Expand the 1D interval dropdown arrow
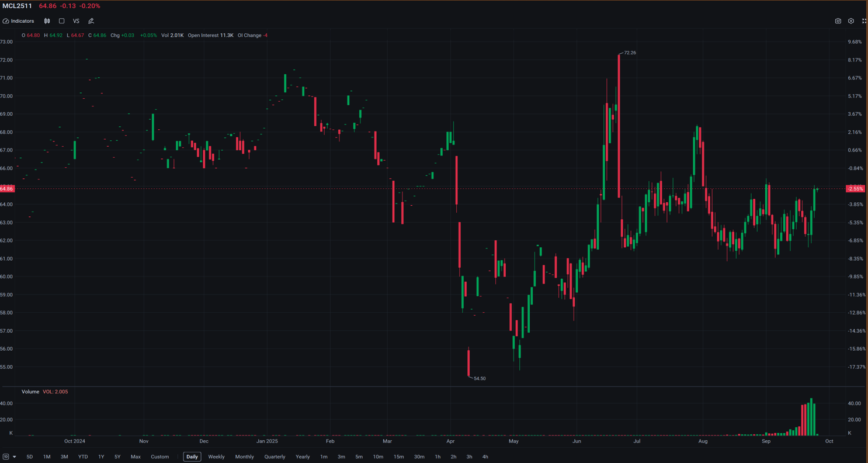 coord(14,457)
